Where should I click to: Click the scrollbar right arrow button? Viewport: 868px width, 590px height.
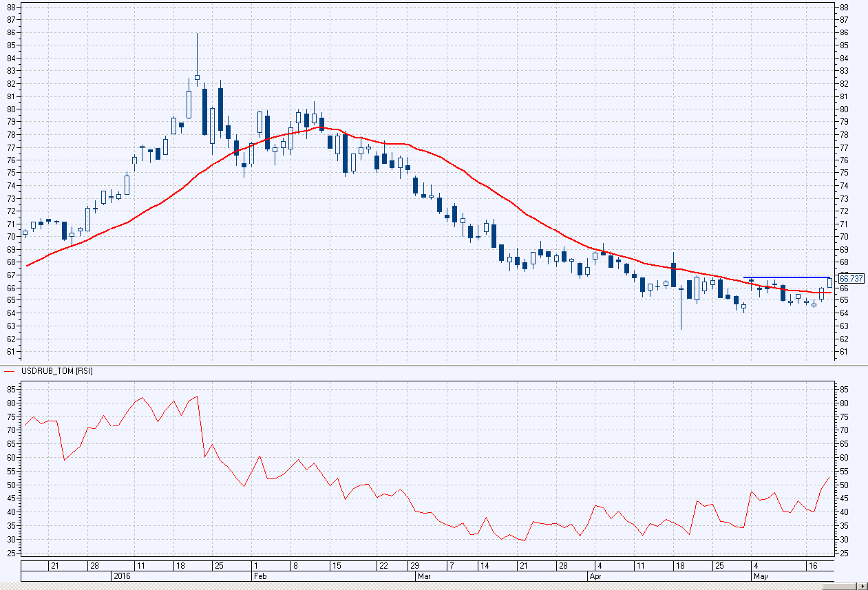coord(862,586)
